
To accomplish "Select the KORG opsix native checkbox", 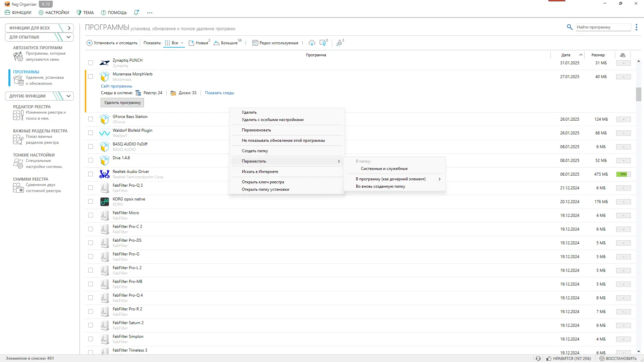I will (x=91, y=201).
